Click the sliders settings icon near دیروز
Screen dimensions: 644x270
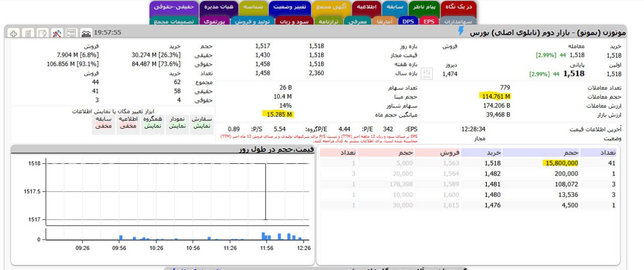click(x=427, y=73)
